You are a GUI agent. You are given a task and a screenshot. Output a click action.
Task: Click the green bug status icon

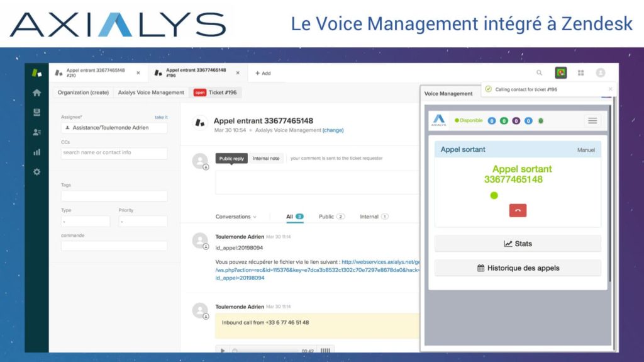[541, 120]
